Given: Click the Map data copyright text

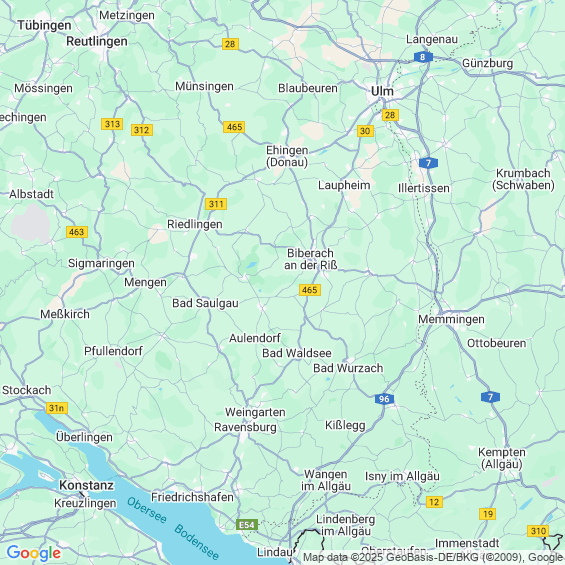Looking at the screenshot, I should pyautogui.click(x=433, y=557).
